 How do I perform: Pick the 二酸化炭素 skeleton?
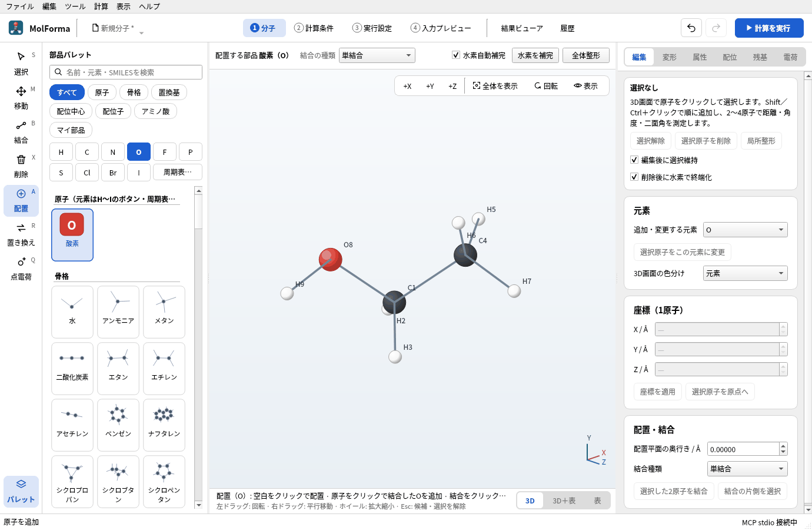click(x=72, y=369)
